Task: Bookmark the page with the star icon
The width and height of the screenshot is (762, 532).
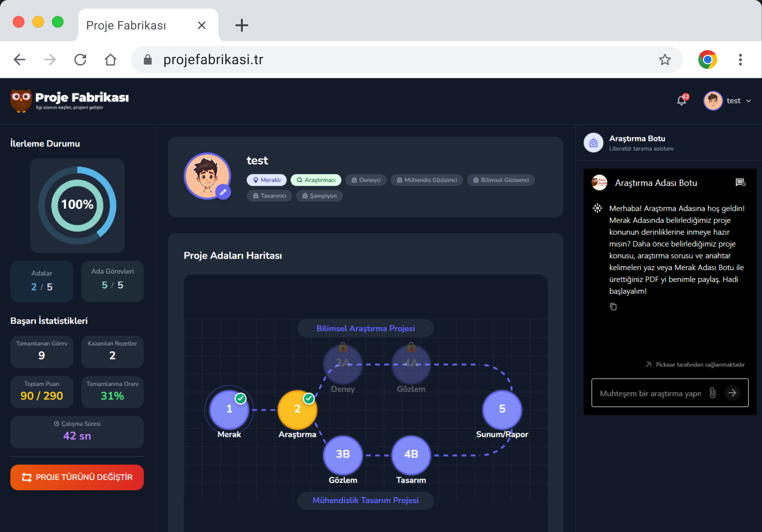Action: tap(664, 60)
